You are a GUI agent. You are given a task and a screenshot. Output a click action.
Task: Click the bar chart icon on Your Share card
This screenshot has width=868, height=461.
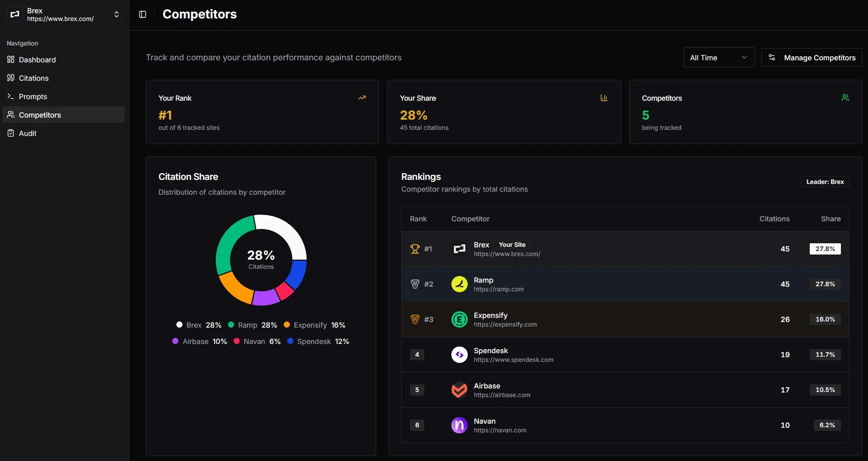[604, 98]
